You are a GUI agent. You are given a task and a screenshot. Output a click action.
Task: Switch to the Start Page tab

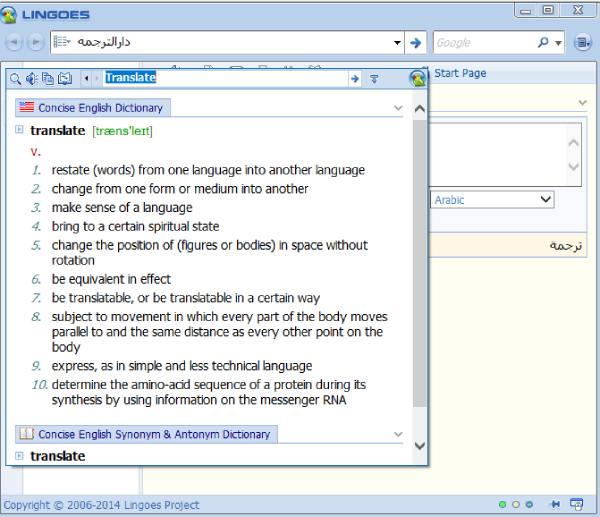pos(460,73)
